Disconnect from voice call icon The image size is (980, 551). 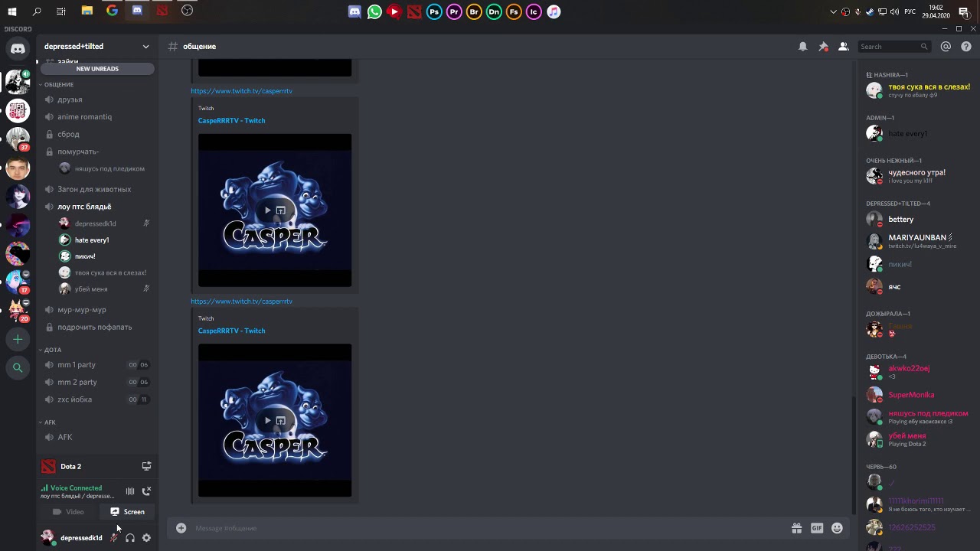[x=146, y=491]
